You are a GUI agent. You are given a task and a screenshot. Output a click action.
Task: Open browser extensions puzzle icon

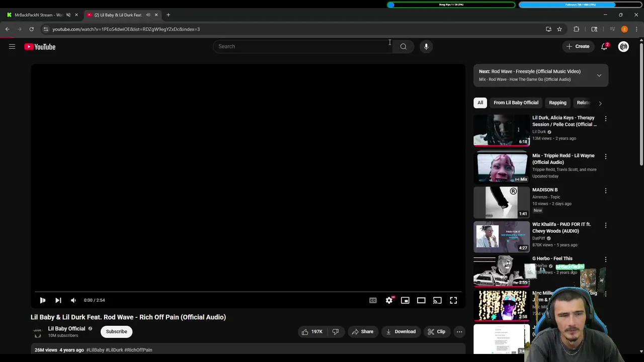pos(577,29)
